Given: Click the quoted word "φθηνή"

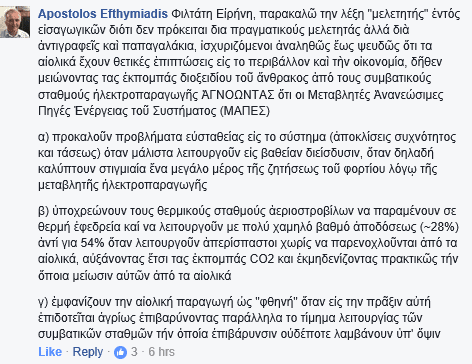Looking at the screenshot, I should [x=276, y=302].
